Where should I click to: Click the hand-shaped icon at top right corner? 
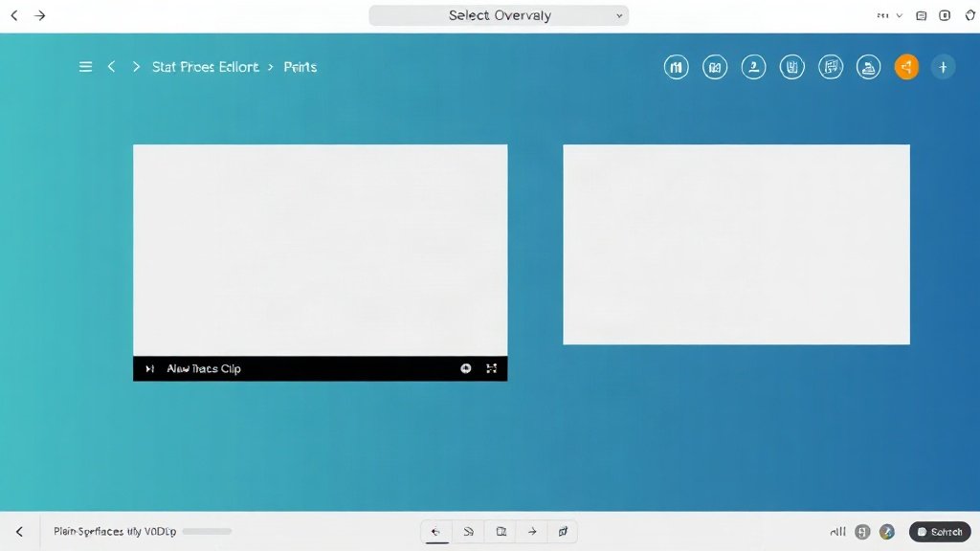point(970,15)
